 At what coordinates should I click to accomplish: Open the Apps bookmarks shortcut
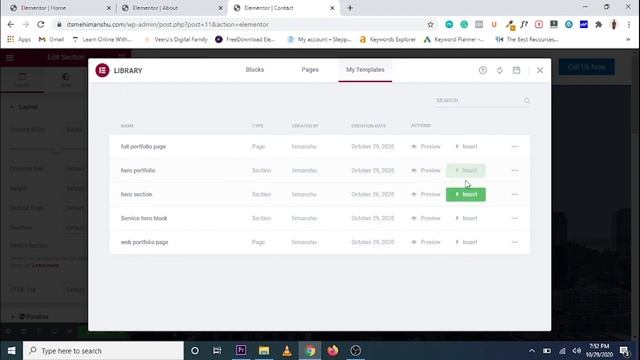19,40
